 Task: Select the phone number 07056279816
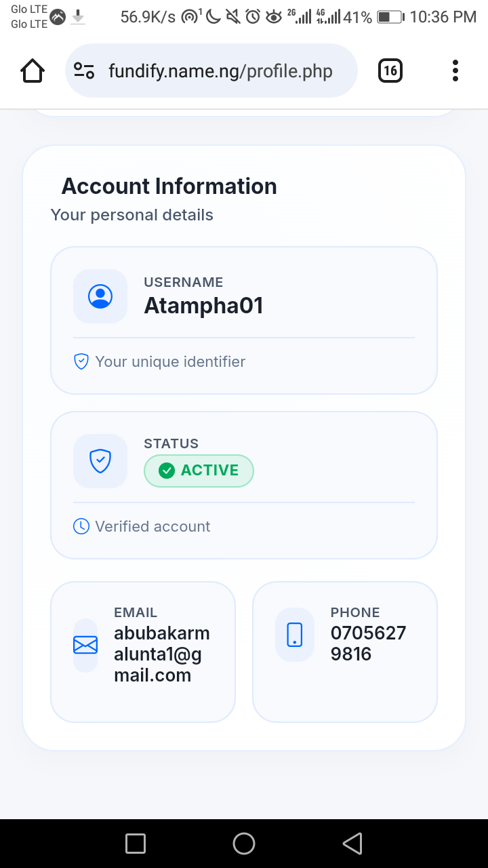[x=368, y=644]
